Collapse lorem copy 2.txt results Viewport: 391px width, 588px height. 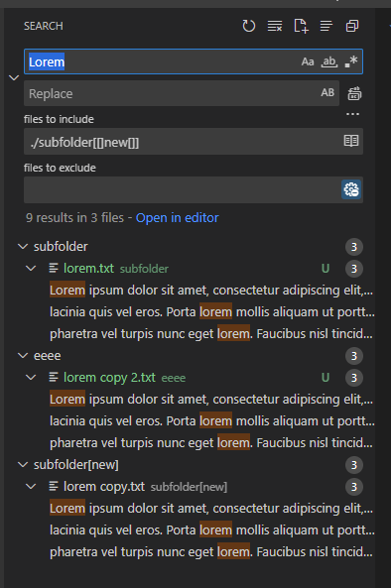pos(31,377)
